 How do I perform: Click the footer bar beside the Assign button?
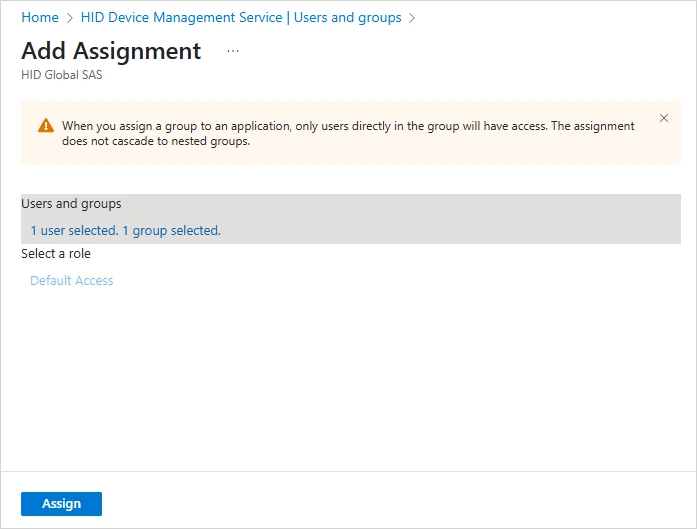click(x=400, y=503)
